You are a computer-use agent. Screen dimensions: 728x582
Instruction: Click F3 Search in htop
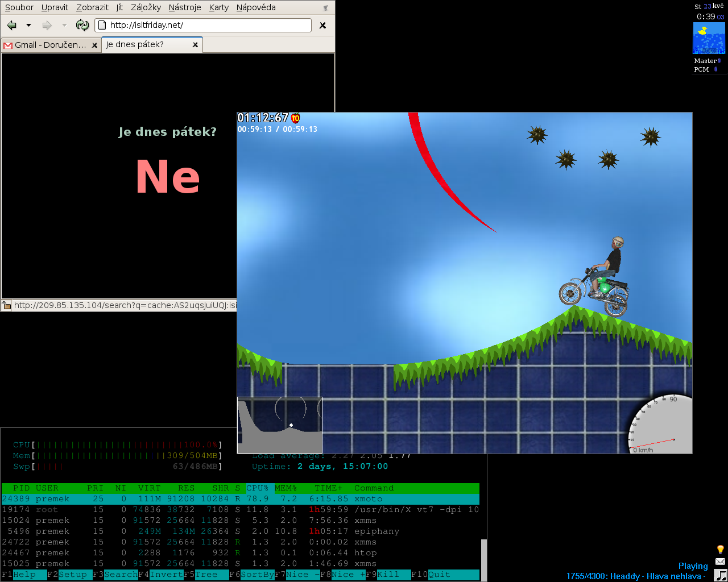click(x=115, y=575)
